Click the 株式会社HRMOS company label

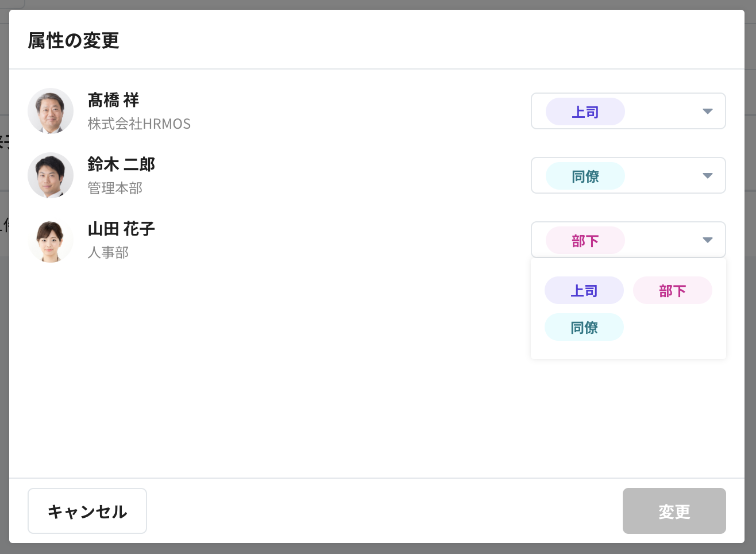[140, 124]
